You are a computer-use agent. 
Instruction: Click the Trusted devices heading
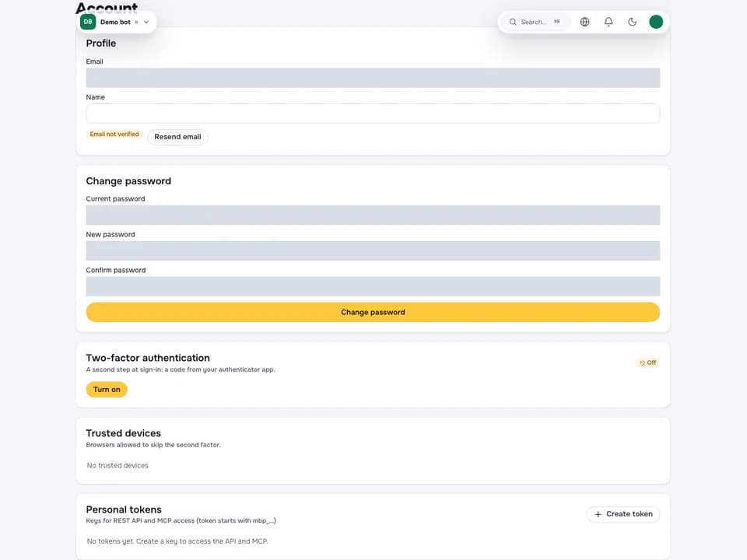point(124,433)
